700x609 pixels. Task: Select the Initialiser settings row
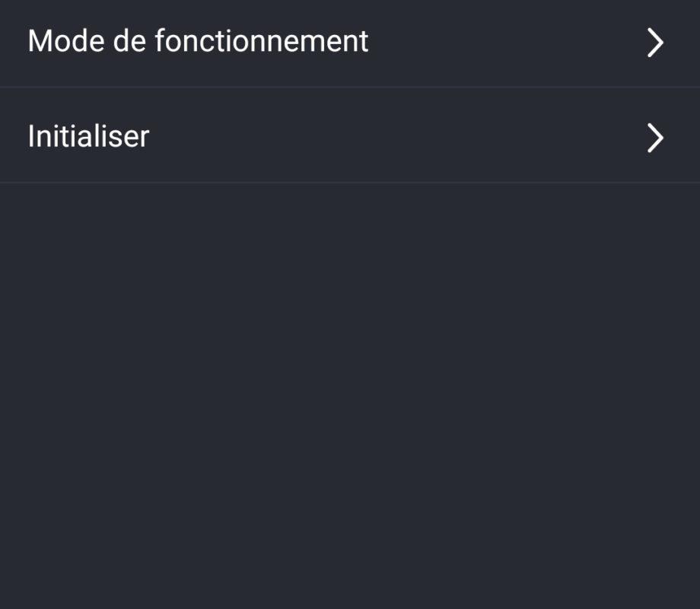pyautogui.click(x=350, y=136)
